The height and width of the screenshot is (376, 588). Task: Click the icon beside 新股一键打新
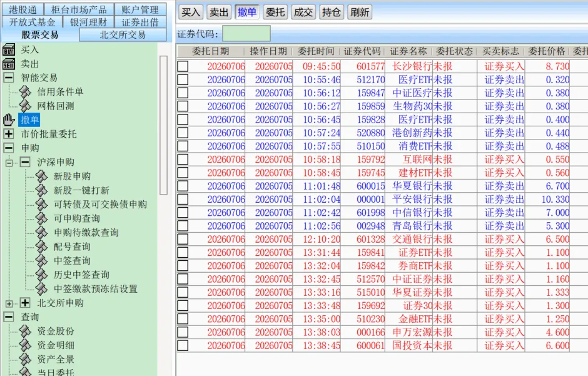(x=42, y=190)
